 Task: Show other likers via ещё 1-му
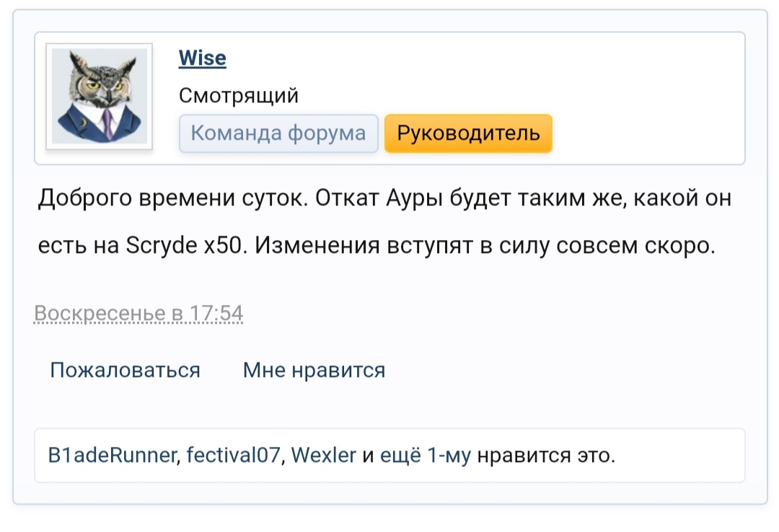425,456
